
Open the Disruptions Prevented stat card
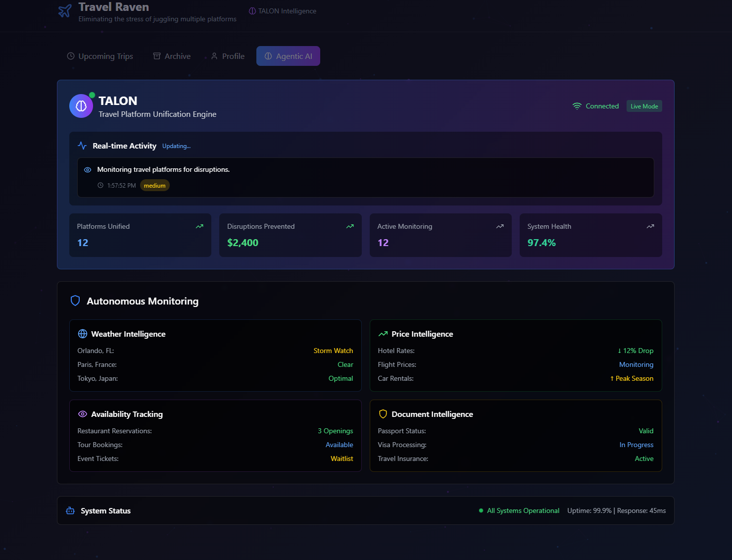290,235
